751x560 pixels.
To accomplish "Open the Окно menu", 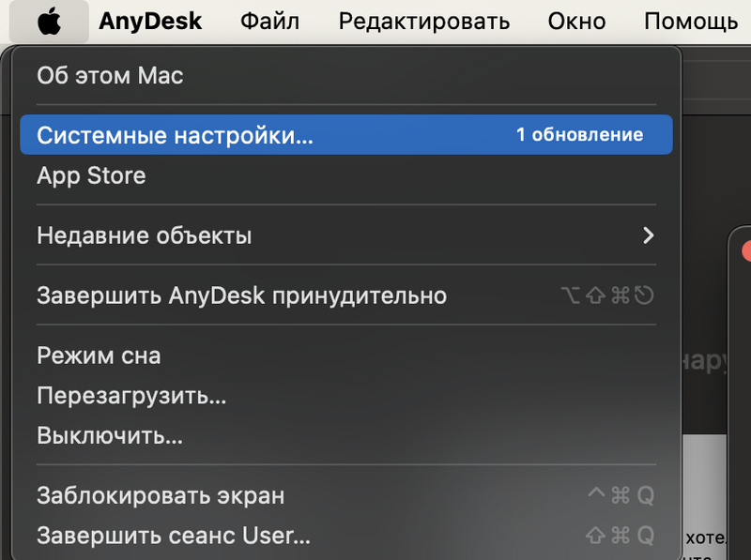I will point(576,21).
